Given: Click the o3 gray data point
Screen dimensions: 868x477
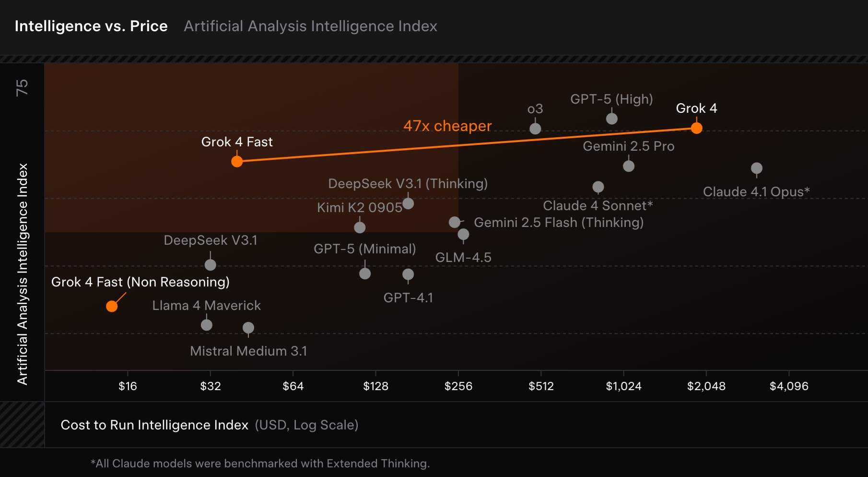Looking at the screenshot, I should 535,129.
